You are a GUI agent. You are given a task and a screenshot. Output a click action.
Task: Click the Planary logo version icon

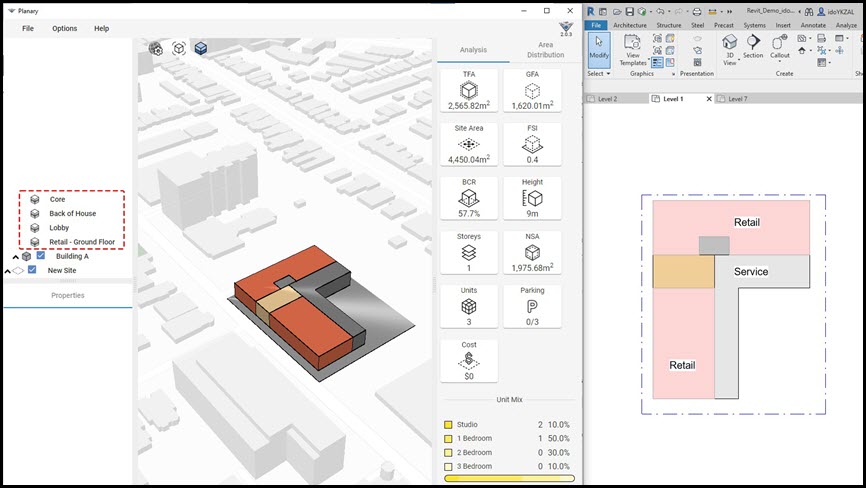pos(566,29)
